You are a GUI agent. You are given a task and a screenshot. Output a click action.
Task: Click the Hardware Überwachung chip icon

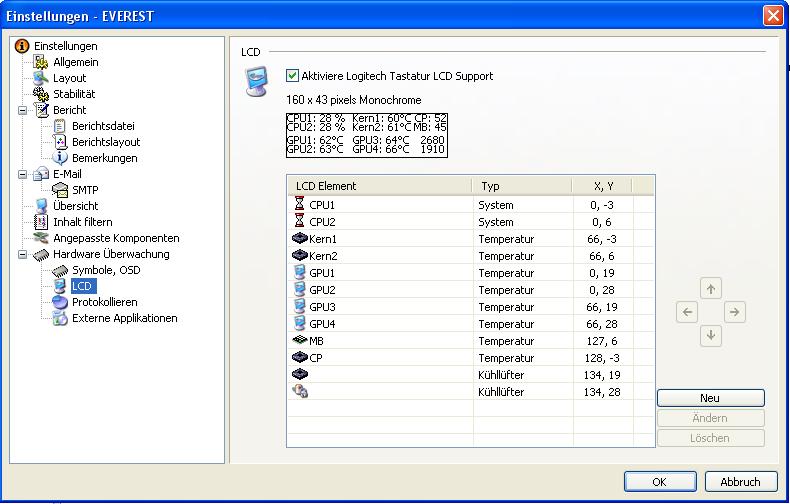(41, 255)
